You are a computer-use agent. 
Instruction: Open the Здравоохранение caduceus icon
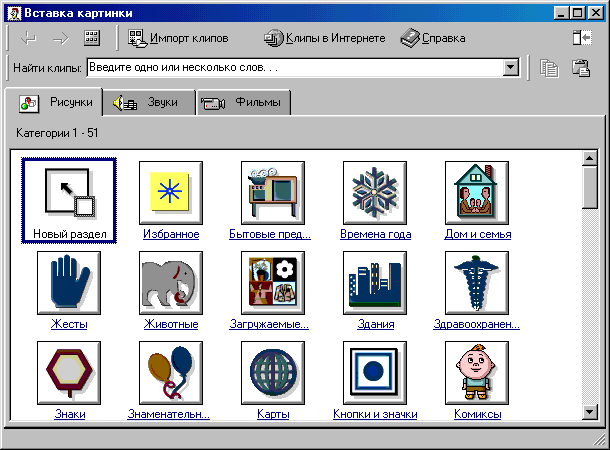click(477, 283)
